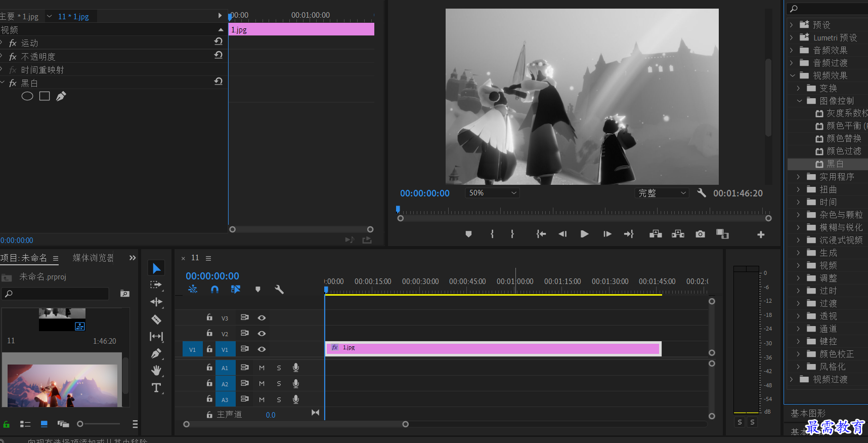Screen dimensions: 868x443
Task: Click the project bin search field
Action: tap(56, 294)
